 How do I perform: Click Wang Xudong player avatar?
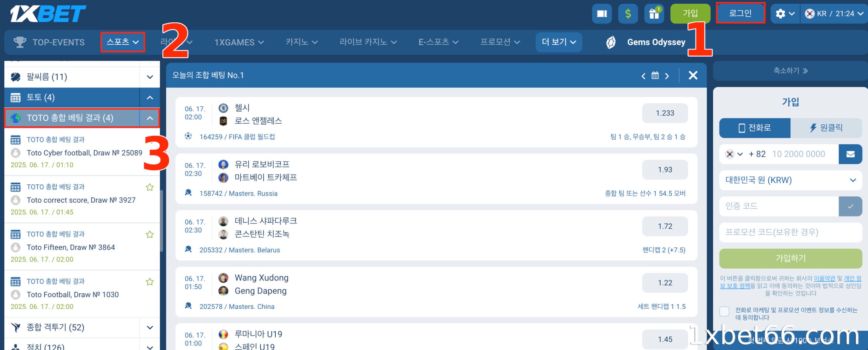(x=223, y=278)
